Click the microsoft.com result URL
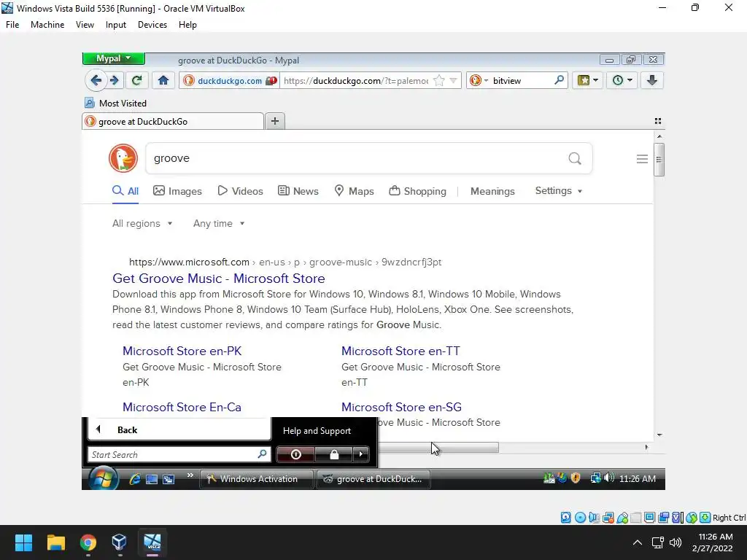Viewport: 747px width, 560px height. [x=285, y=262]
